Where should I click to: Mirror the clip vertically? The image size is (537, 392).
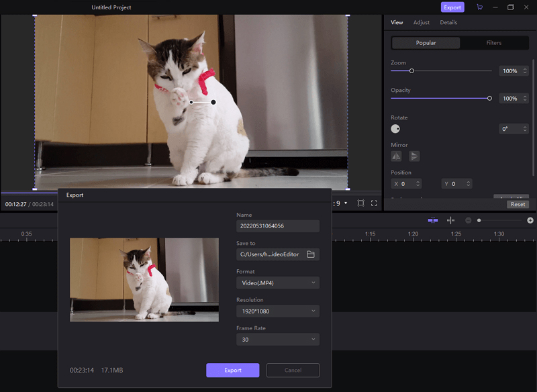tap(414, 156)
